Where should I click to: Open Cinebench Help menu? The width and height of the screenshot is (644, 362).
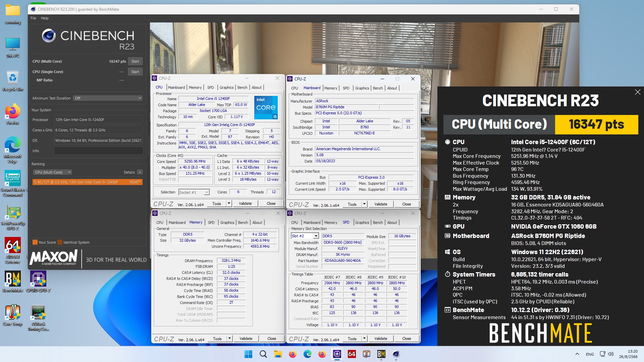pyautogui.click(x=45, y=18)
